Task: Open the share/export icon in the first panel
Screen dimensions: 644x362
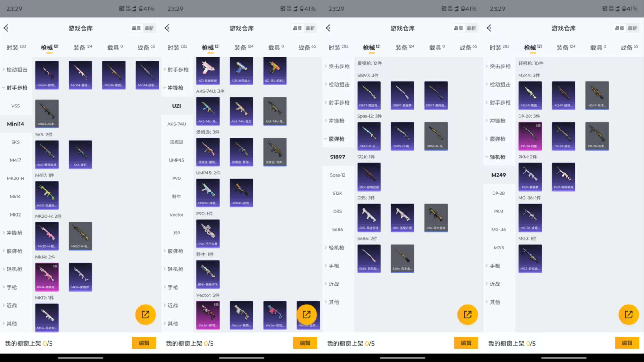Action: pos(145,314)
